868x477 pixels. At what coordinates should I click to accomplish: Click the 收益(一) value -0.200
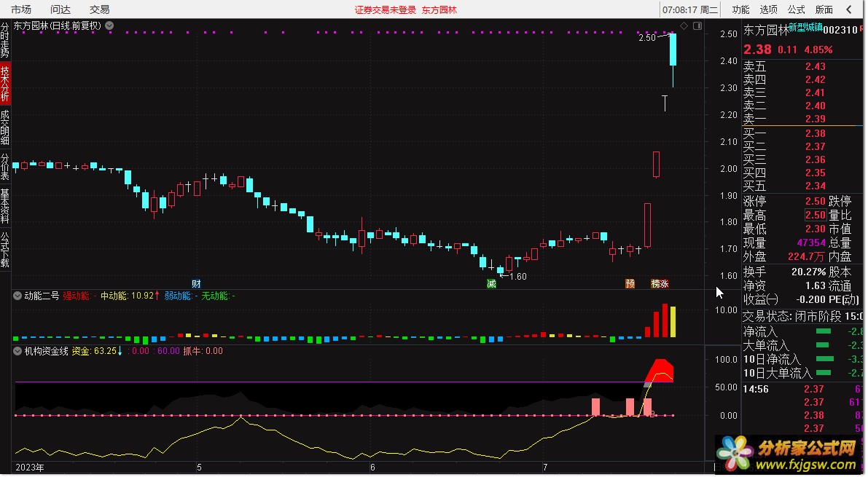(x=810, y=299)
